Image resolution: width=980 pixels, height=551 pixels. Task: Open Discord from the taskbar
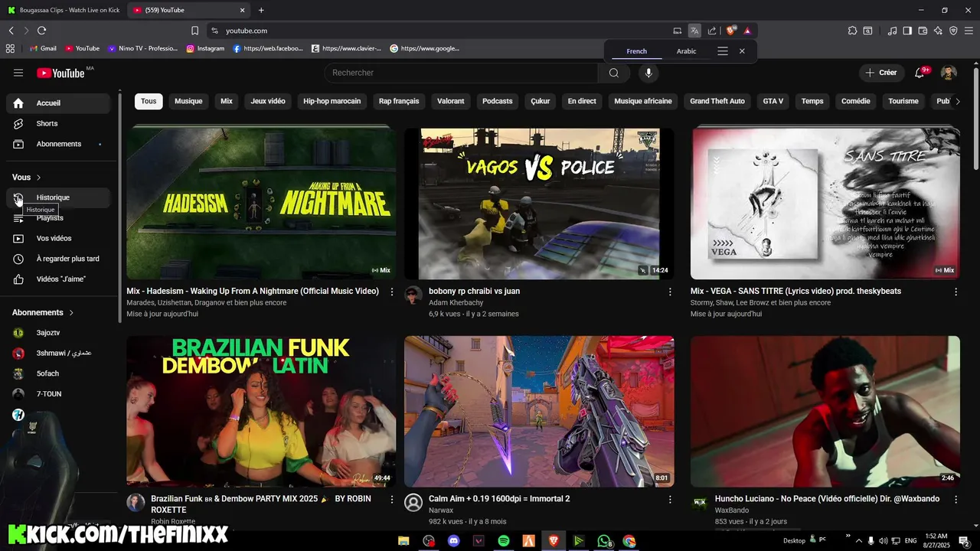453,541
